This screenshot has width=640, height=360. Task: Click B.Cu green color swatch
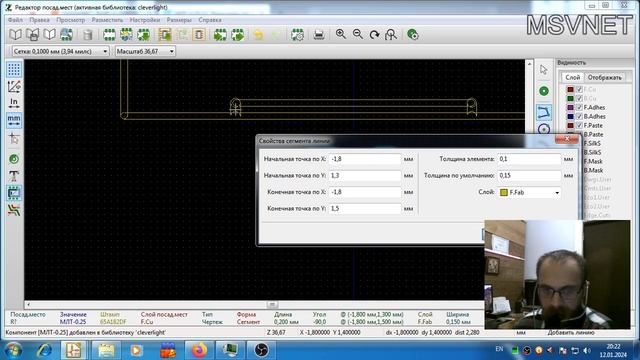(x=570, y=98)
